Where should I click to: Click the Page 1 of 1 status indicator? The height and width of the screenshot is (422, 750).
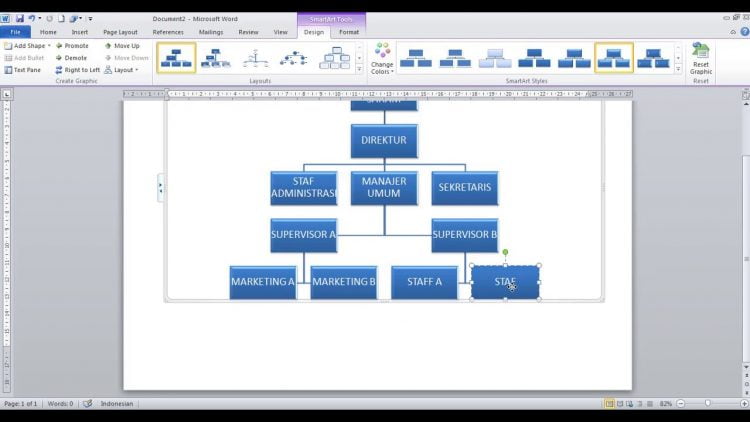coord(21,404)
